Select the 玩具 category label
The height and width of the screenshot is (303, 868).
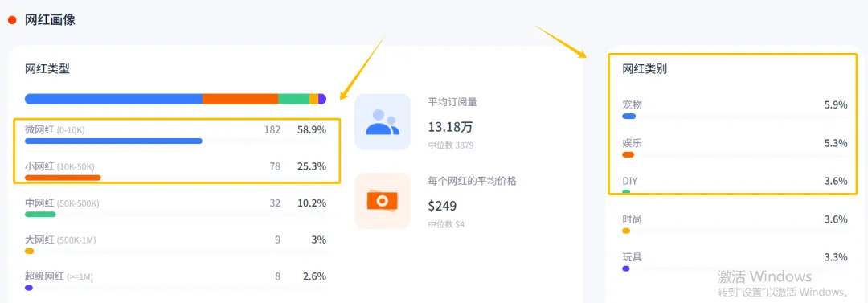(633, 257)
